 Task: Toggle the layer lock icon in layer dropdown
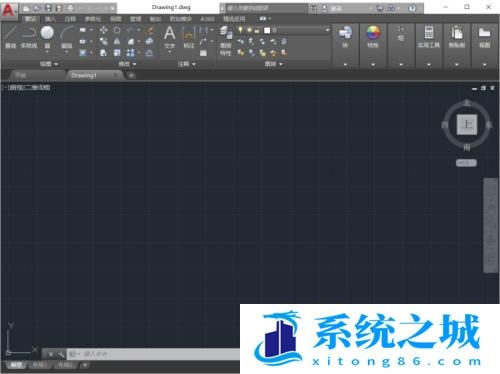[x=257, y=30]
